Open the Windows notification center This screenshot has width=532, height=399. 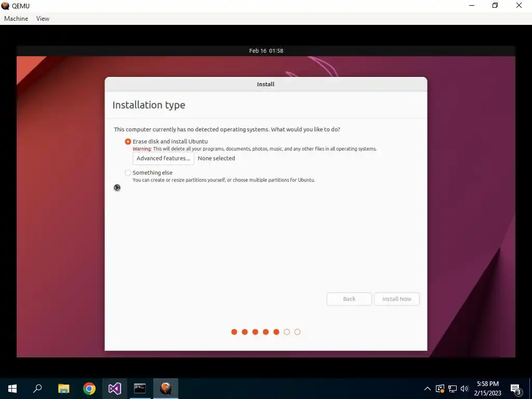click(516, 389)
